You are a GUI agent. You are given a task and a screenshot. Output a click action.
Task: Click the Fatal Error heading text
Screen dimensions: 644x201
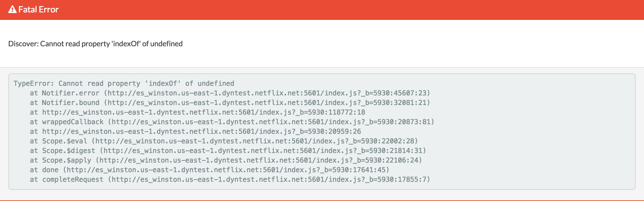[38, 10]
